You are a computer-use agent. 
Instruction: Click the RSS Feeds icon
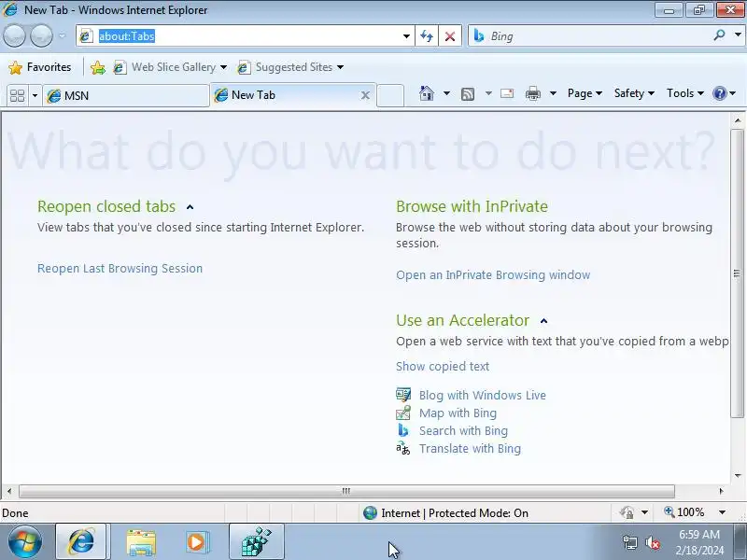468,94
